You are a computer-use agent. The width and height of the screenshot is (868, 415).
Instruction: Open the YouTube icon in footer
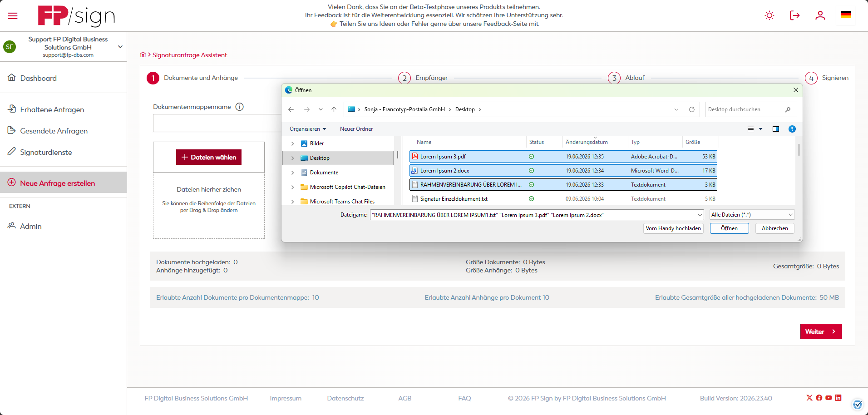tap(829, 398)
